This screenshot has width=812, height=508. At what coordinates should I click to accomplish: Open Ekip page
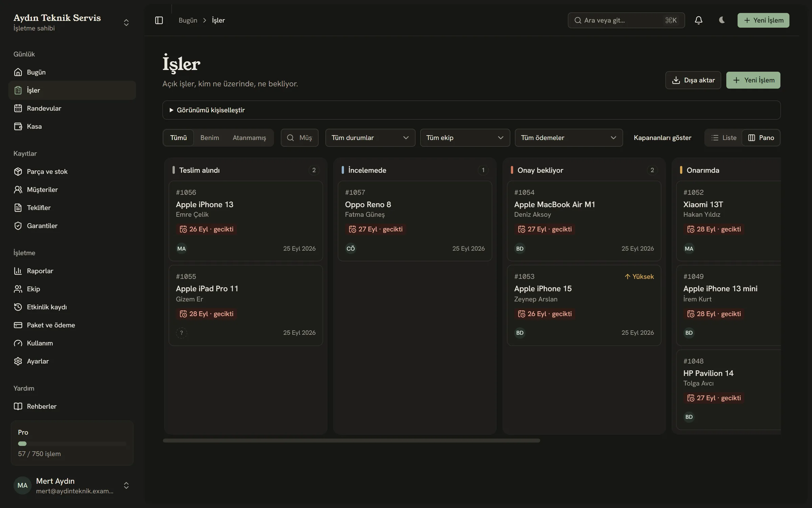point(72,289)
